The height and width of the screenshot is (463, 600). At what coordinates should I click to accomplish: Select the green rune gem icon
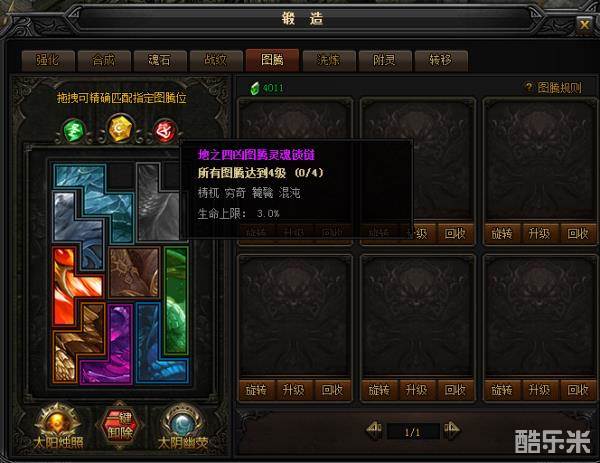coord(75,130)
